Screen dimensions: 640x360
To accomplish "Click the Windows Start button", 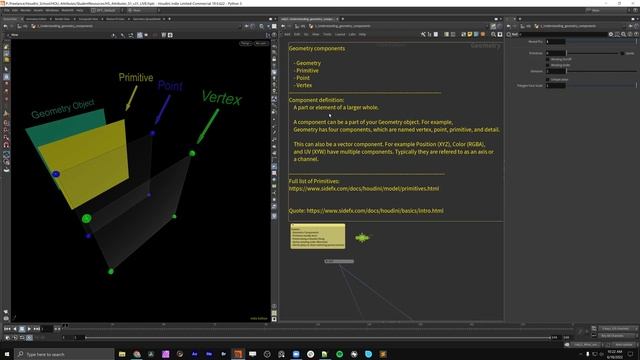I will point(7,354).
